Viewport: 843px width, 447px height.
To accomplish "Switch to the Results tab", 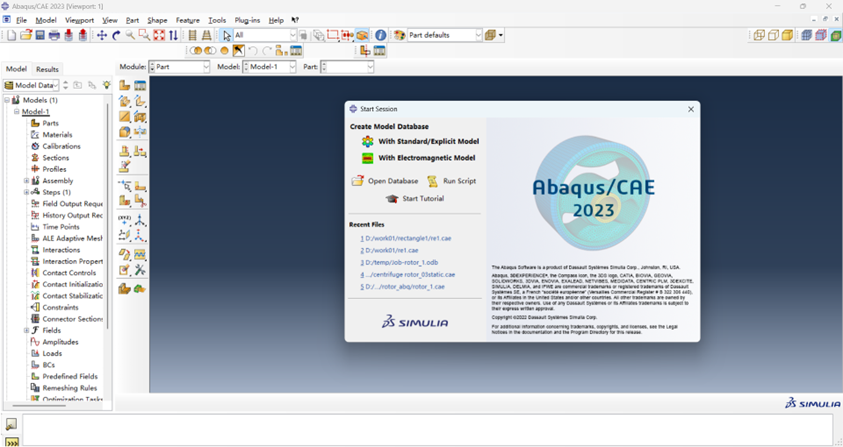I will pos(47,69).
